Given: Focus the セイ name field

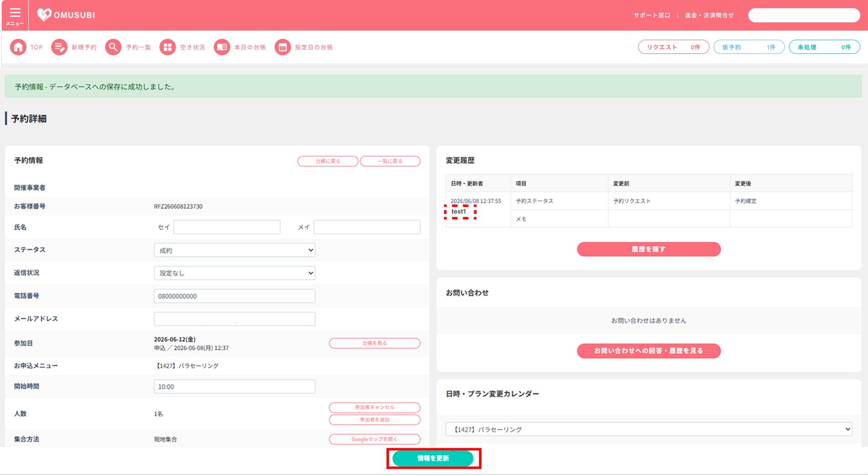Looking at the screenshot, I should point(227,227).
